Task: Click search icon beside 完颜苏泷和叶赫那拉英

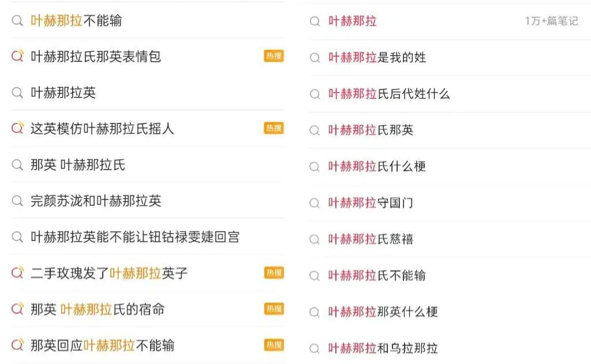Action: point(17,201)
